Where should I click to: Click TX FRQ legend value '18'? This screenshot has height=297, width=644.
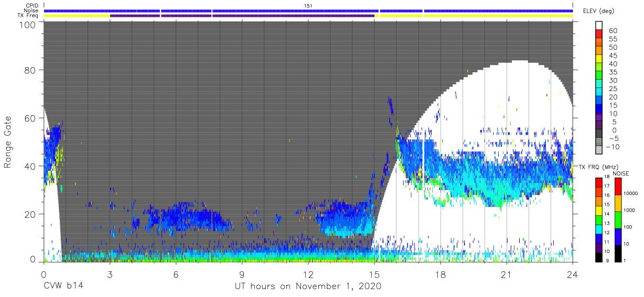[606, 177]
